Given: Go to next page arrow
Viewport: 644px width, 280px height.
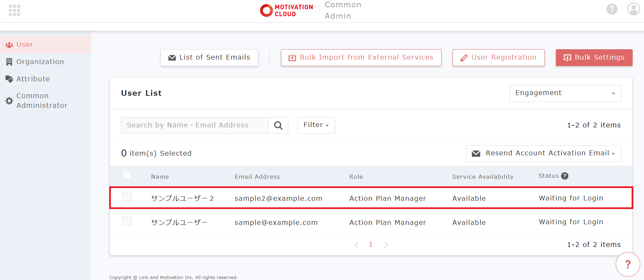Looking at the screenshot, I should (386, 245).
